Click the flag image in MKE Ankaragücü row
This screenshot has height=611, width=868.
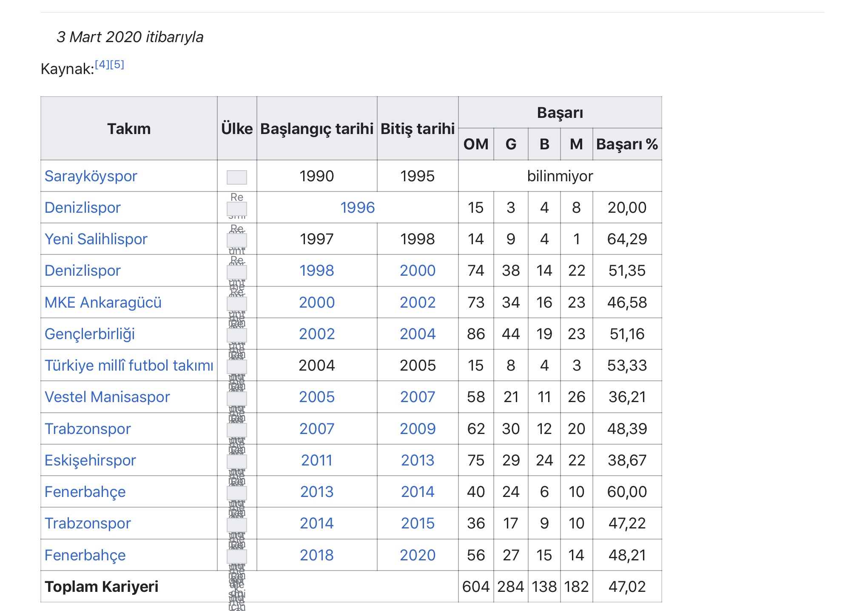[236, 303]
